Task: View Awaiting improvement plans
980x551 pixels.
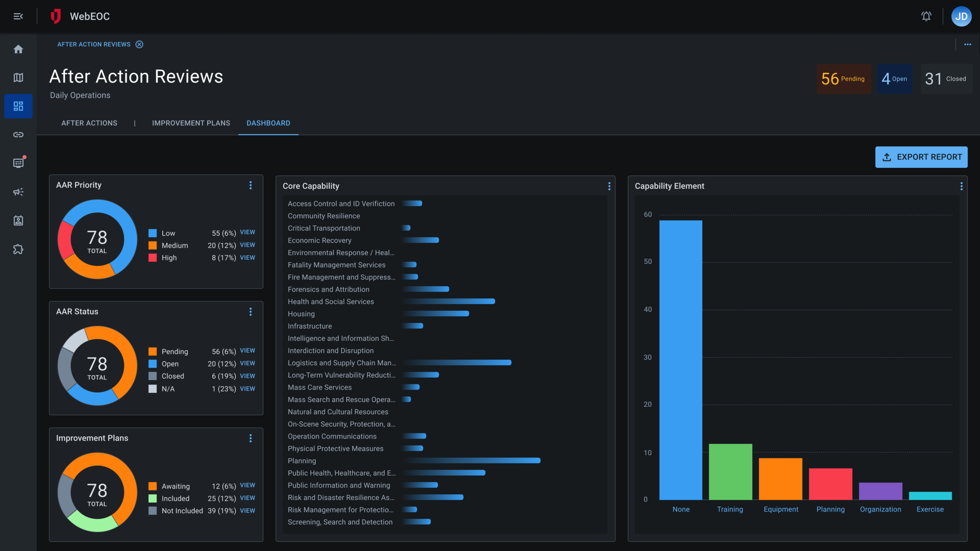Action: (x=247, y=485)
